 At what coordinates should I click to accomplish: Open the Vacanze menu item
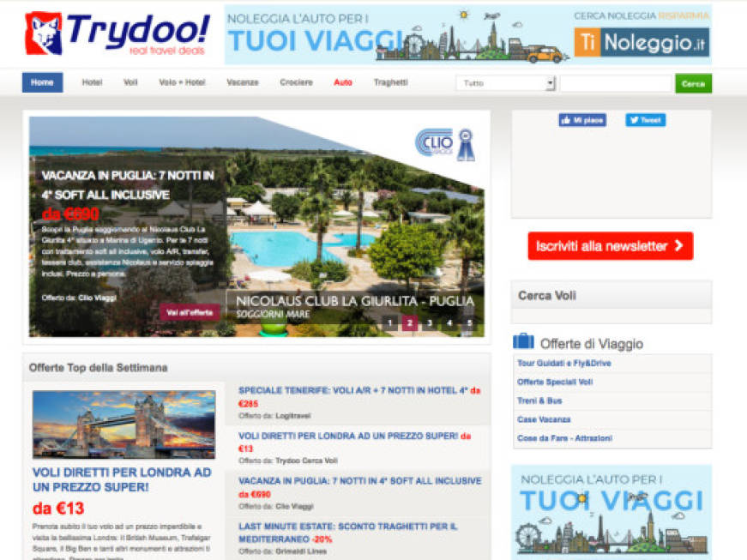coord(243,82)
